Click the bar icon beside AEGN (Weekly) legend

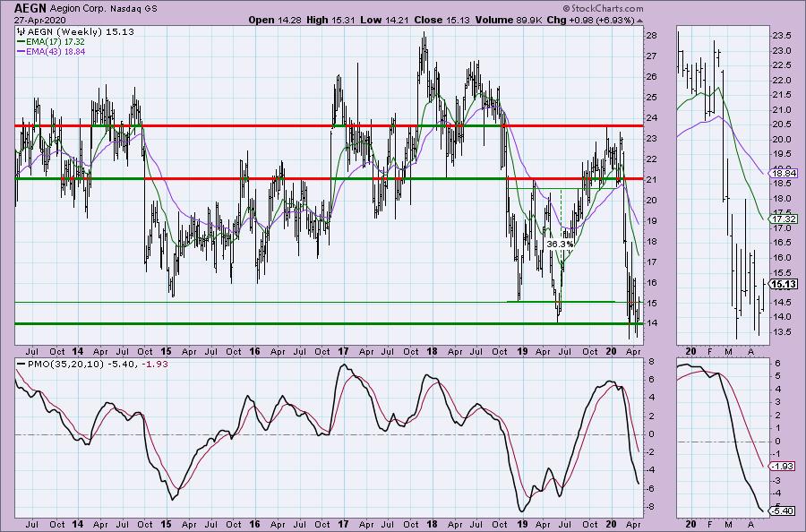click(21, 32)
